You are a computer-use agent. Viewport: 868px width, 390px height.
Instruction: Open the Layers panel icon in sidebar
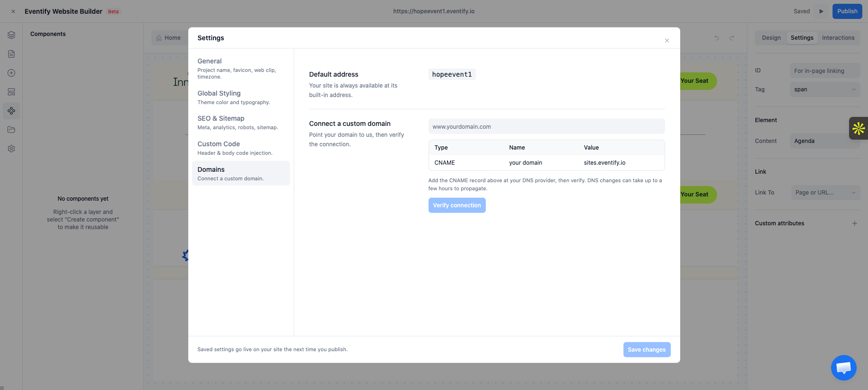(11, 35)
